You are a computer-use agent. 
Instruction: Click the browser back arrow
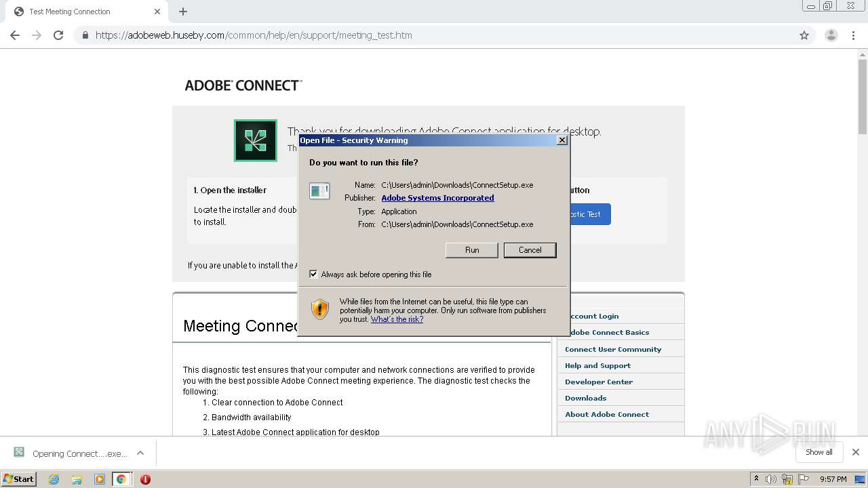[15, 35]
